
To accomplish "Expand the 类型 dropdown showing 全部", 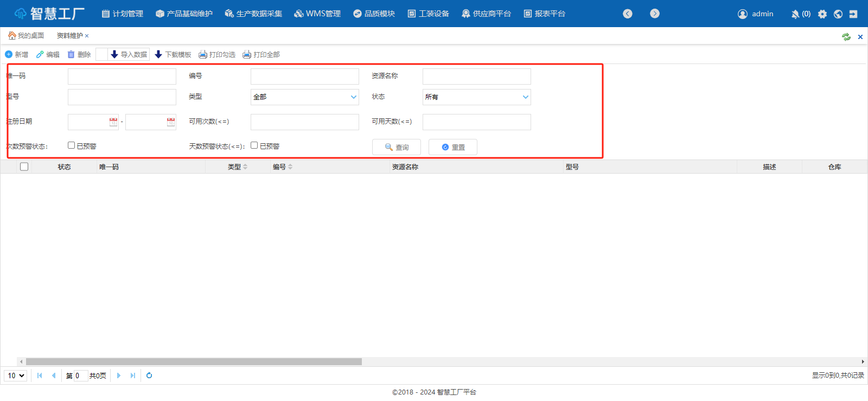I will (x=353, y=97).
